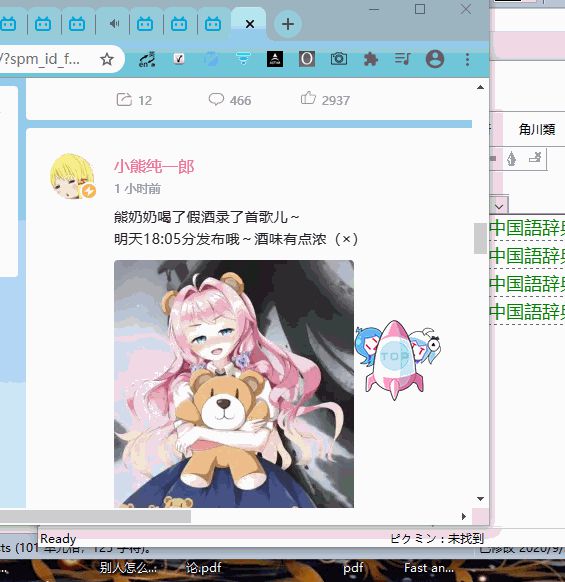Viewport: 565px width, 582px height.
Task: Click the screenshot camera extension icon
Action: pyautogui.click(x=339, y=59)
